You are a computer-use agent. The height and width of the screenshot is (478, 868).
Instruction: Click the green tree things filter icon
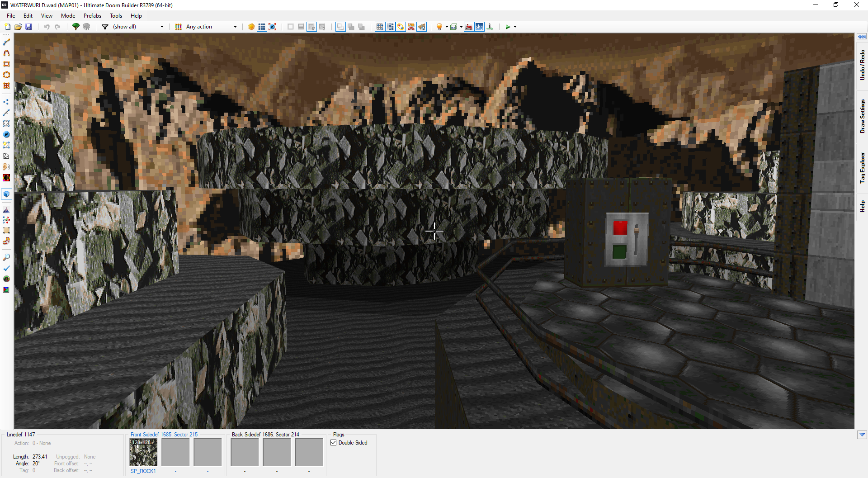(x=76, y=27)
